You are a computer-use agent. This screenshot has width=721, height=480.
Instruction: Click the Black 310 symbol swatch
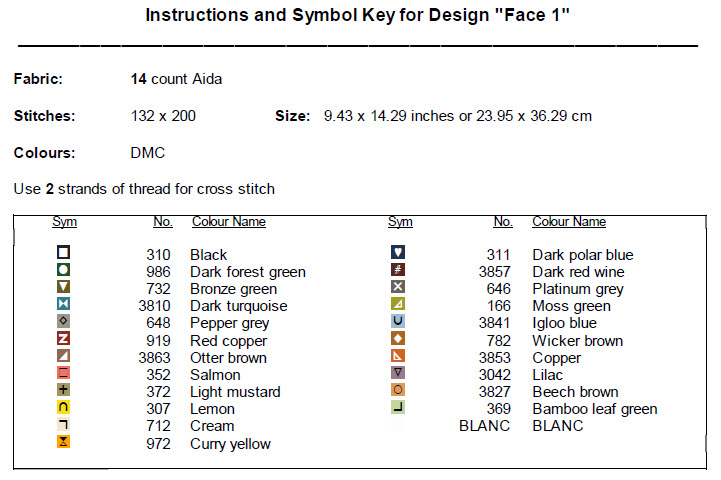64,254
